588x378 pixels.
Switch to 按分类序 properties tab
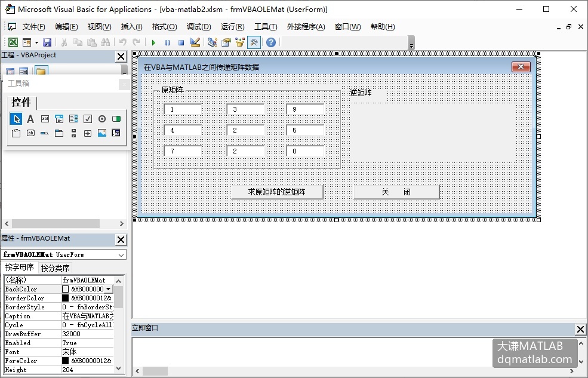tap(55, 268)
